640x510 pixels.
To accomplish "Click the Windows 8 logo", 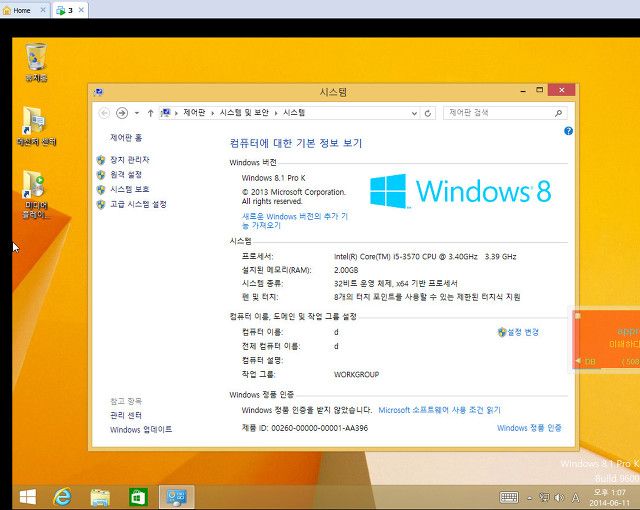I will click(460, 191).
